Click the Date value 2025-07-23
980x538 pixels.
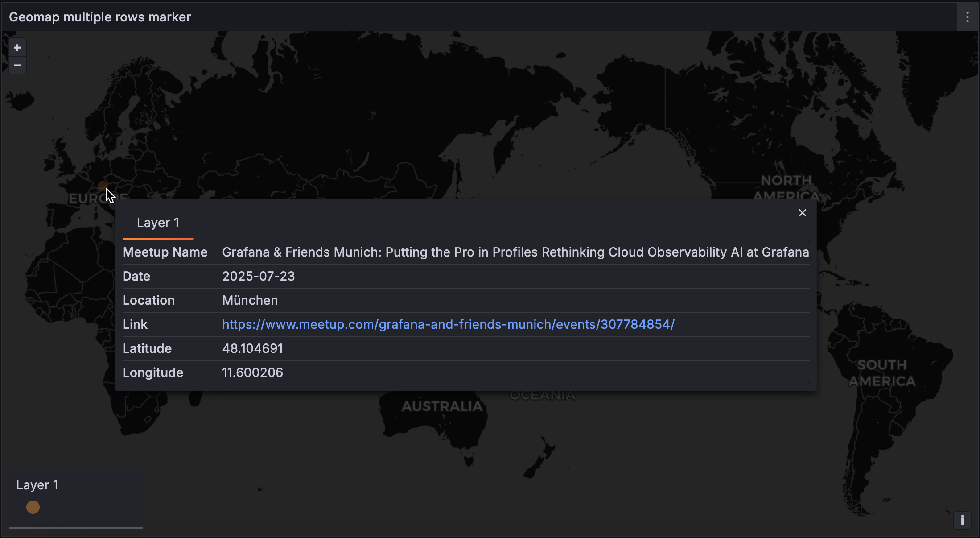258,276
